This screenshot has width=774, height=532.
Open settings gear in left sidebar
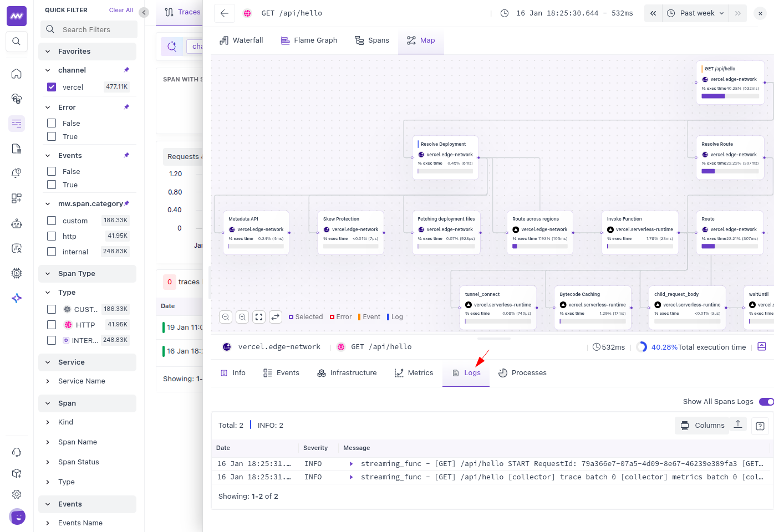coord(17,494)
